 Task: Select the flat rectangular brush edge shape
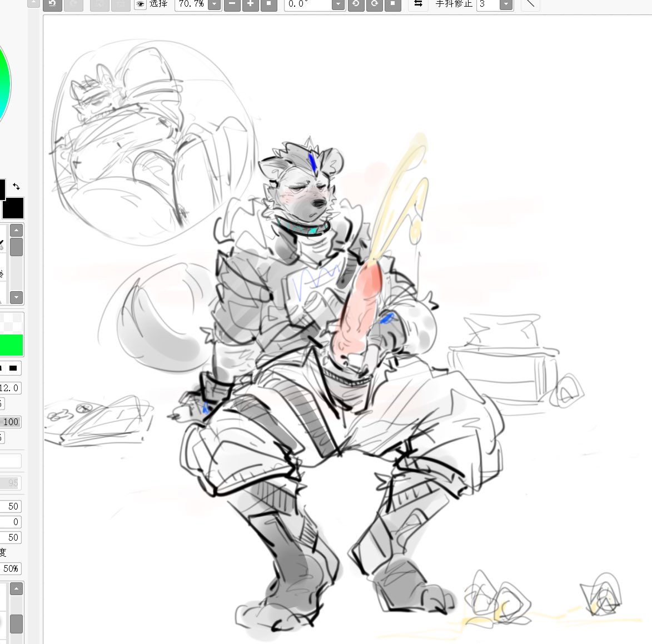pos(13,368)
